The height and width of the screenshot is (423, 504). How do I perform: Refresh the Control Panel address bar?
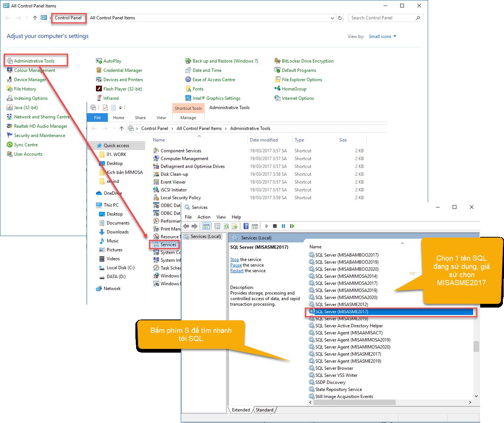[x=340, y=18]
